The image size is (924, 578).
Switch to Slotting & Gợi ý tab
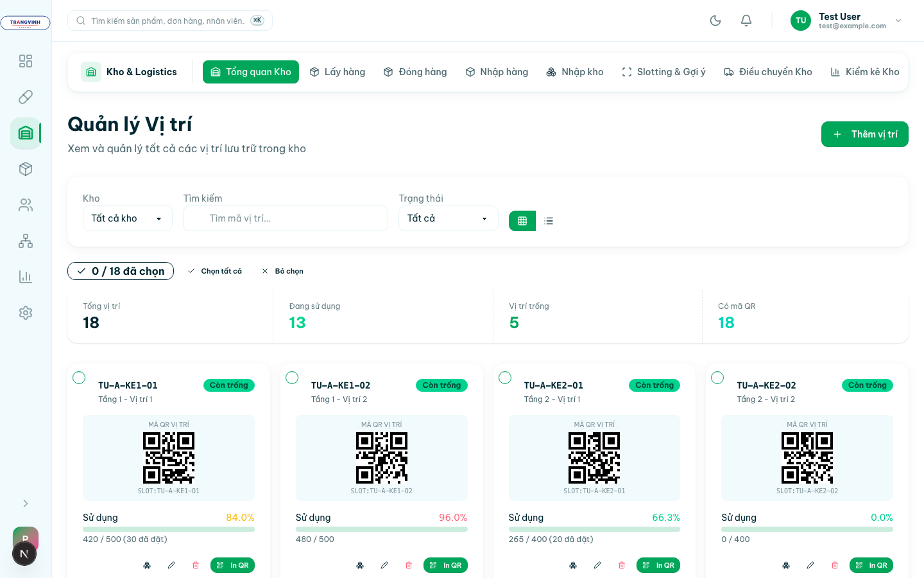(x=663, y=72)
